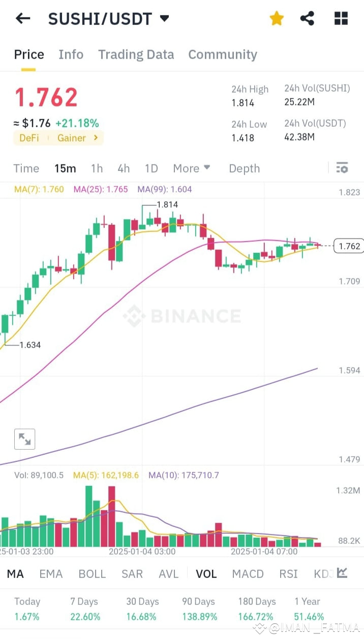Switch volume indicator to EMA
Viewport: 364px width, 639px height.
pos(51,573)
